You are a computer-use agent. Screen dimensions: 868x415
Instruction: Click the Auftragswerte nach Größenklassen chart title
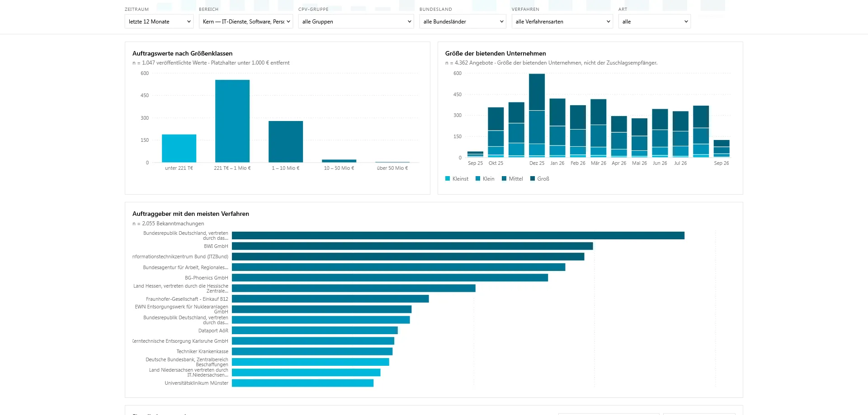(x=183, y=53)
